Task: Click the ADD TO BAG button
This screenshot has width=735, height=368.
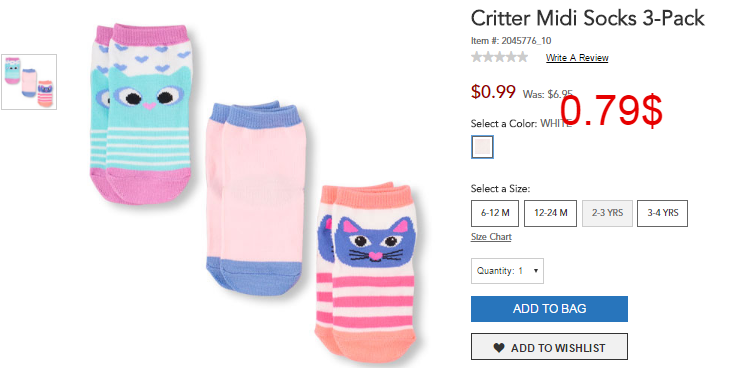Action: (x=549, y=309)
